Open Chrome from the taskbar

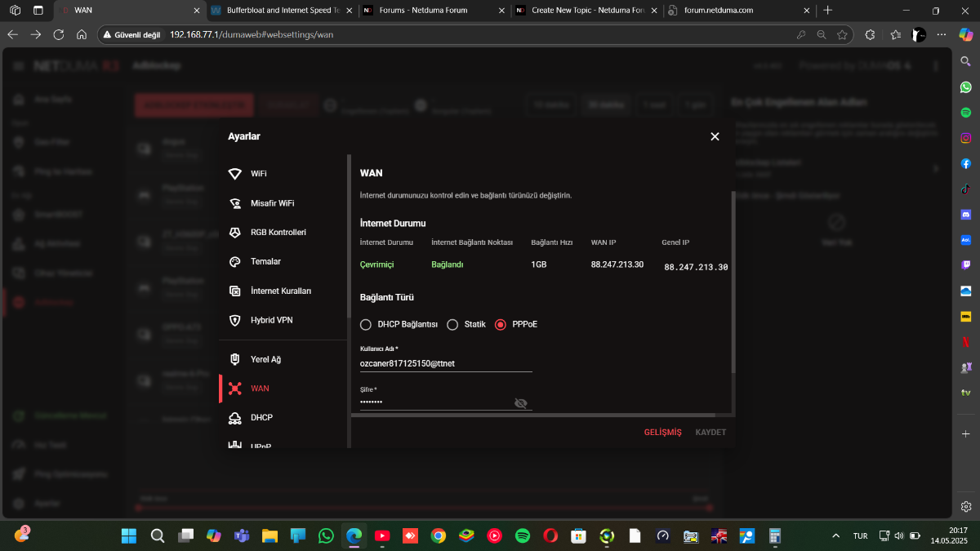pos(439,535)
